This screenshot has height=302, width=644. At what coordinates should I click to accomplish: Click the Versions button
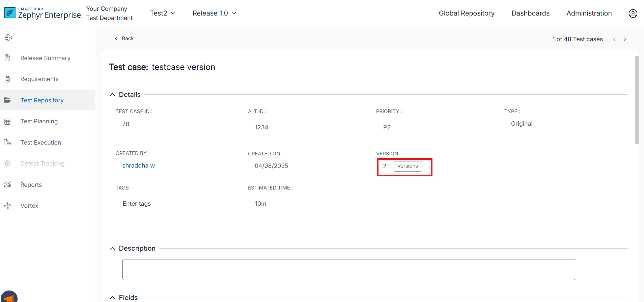tap(407, 166)
